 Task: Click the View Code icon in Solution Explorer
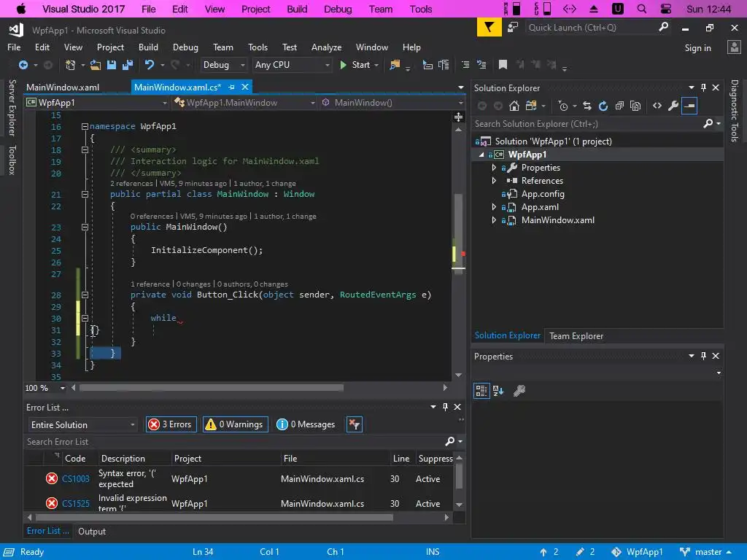[657, 106]
